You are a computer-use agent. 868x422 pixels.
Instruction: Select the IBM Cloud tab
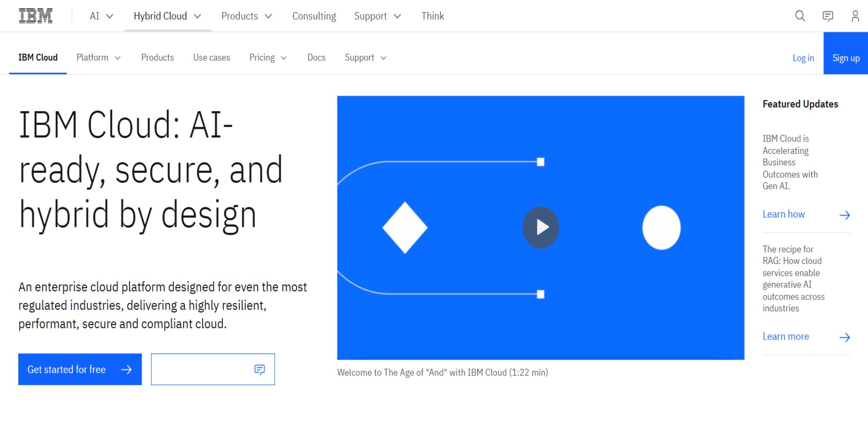pyautogui.click(x=38, y=58)
